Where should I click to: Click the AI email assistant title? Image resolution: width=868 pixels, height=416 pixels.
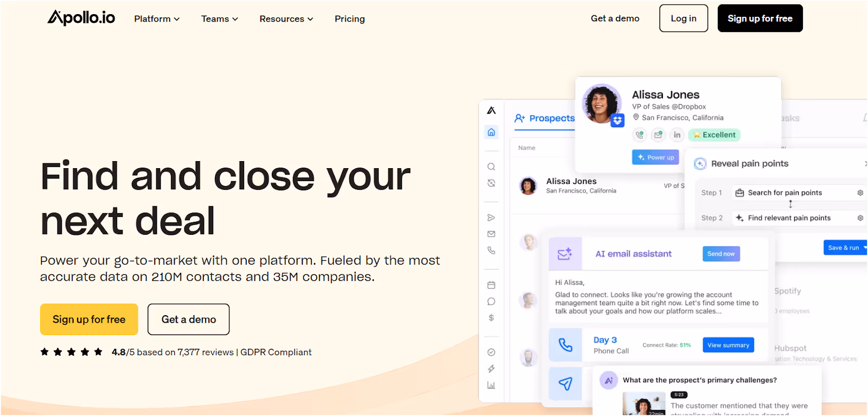[634, 254]
